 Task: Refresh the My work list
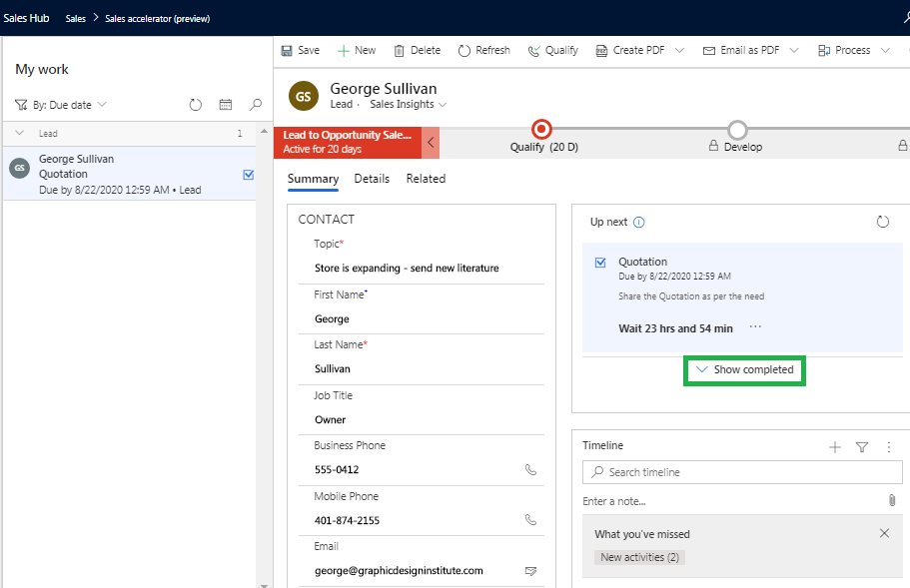click(x=196, y=105)
